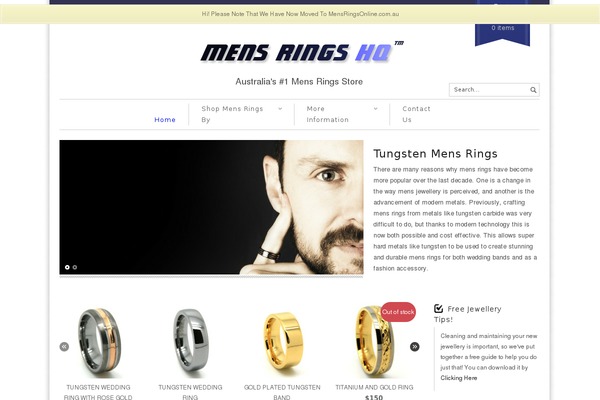Image resolution: width=600 pixels, height=400 pixels.
Task: Open the Shop Mens Rings By menu
Action: point(232,114)
